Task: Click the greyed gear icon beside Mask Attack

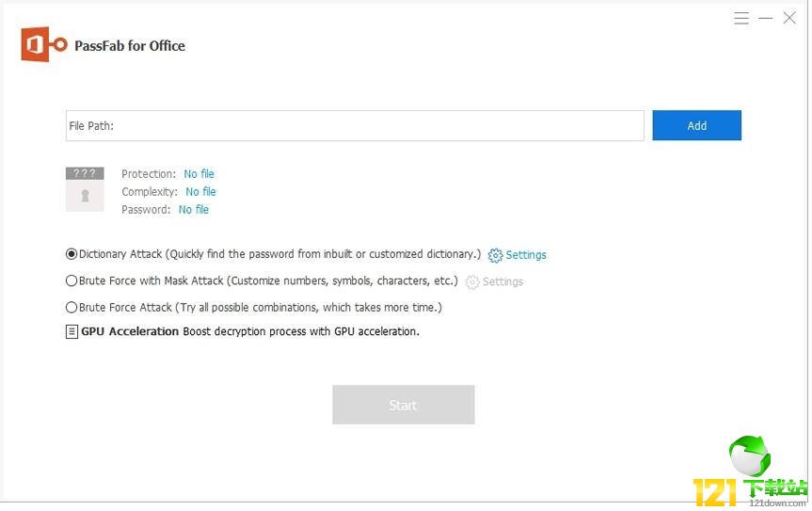Action: click(x=472, y=282)
